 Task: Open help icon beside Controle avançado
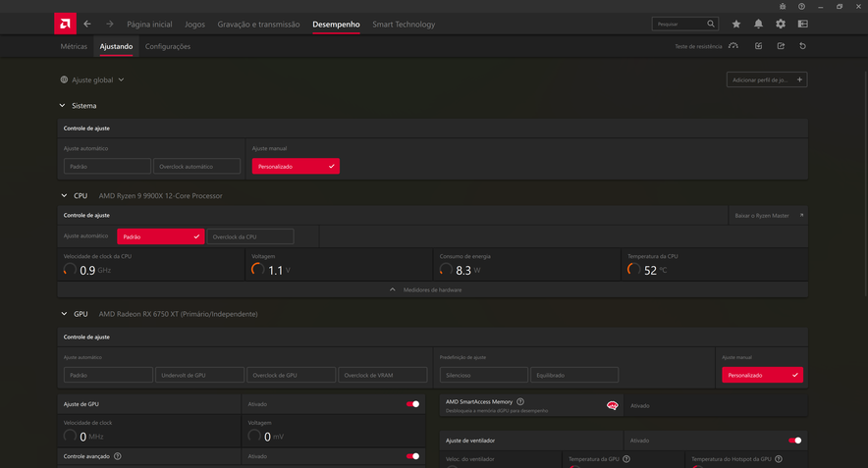118,456
